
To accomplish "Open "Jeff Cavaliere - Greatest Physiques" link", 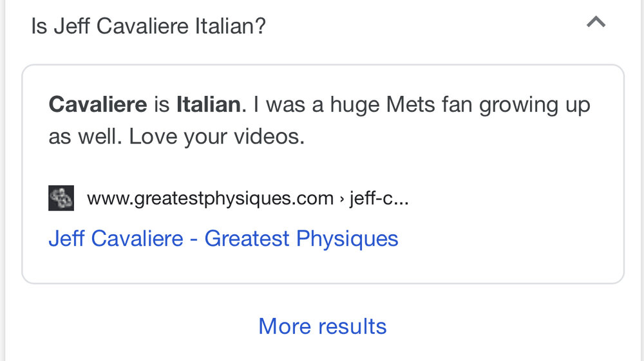I will [223, 239].
